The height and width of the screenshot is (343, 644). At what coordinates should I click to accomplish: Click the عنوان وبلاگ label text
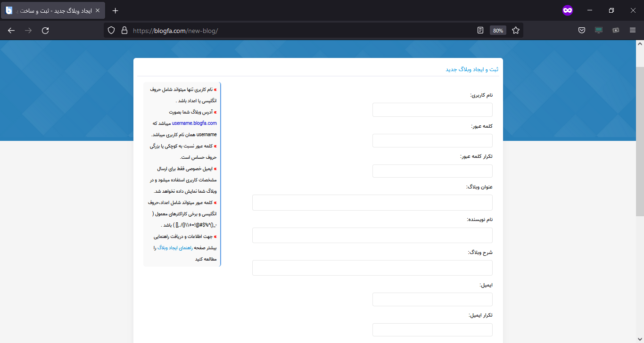pyautogui.click(x=479, y=187)
